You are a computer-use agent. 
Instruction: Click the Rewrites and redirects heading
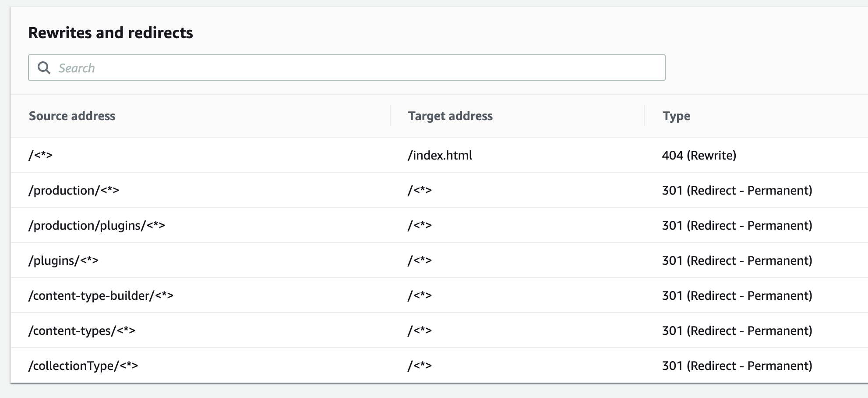pos(111,32)
